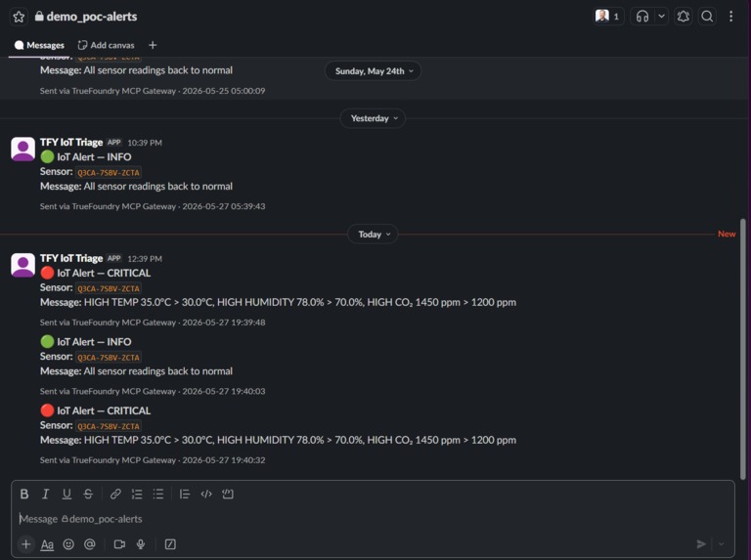Toggle strikethrough formatting in composer
This screenshot has width=751, height=560.
click(88, 494)
